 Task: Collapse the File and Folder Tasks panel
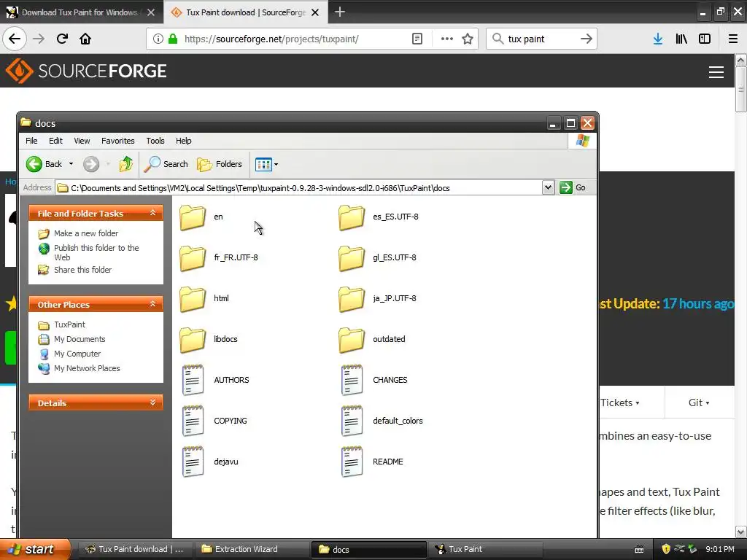[153, 214]
